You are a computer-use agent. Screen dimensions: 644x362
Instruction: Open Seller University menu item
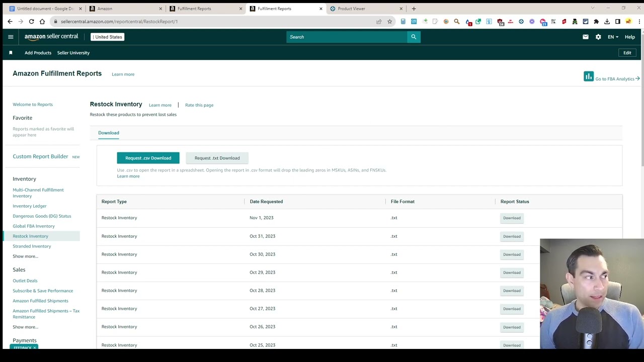pos(73,53)
